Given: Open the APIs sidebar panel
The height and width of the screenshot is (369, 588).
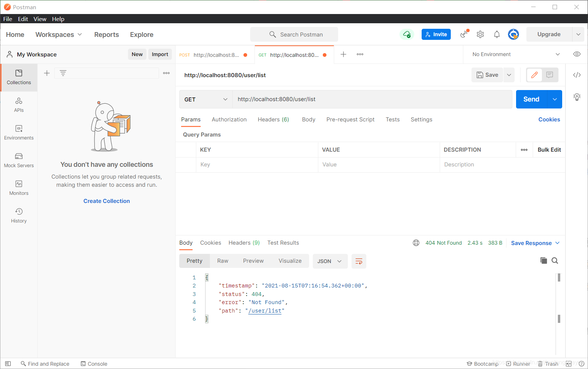Looking at the screenshot, I should (19, 105).
